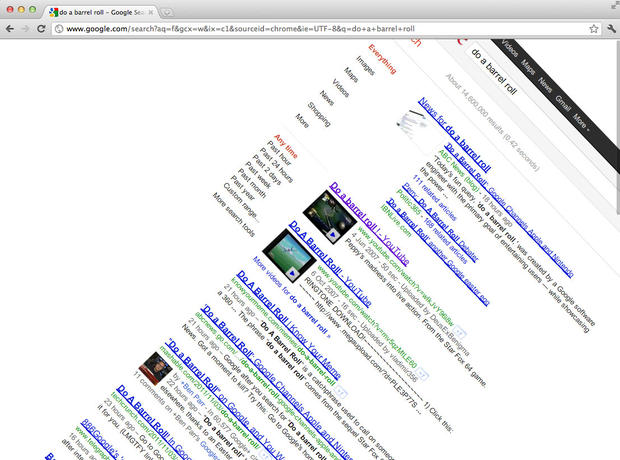Click the Google favicon on the tab
This screenshot has width=620, height=460.
click(53, 12)
